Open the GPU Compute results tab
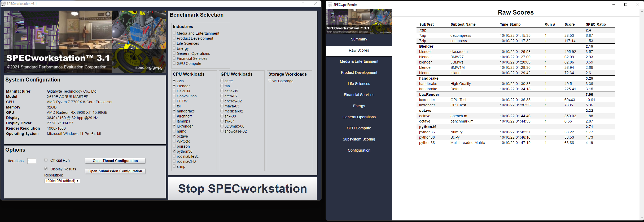The height and width of the screenshot is (222, 644). click(x=359, y=128)
